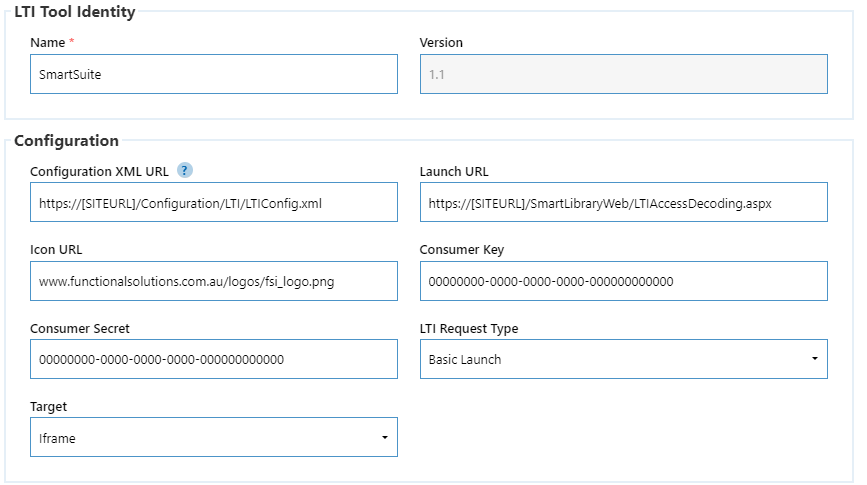Viewport: 867px width, 485px height.
Task: Click the Icon URL label text
Action: 56,249
